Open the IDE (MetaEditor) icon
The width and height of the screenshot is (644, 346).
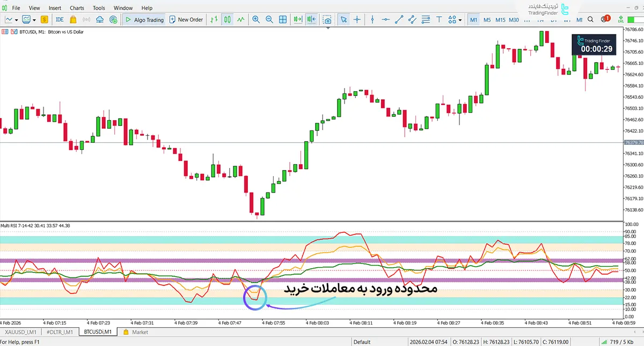(59, 19)
